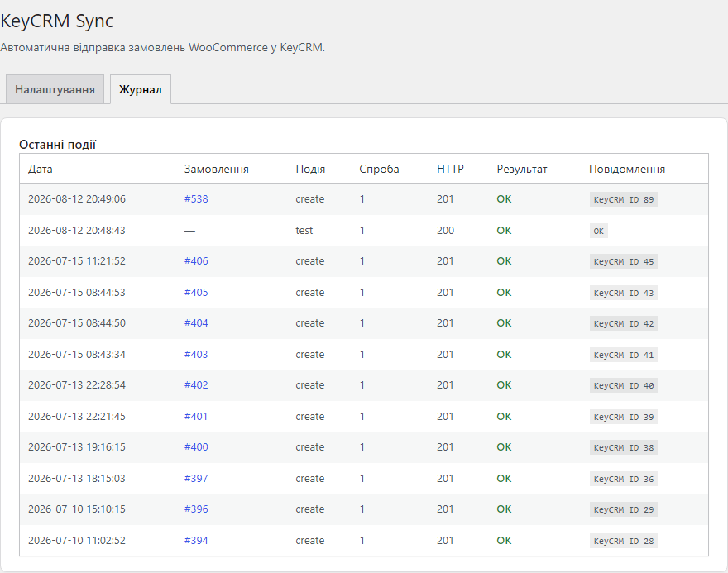The width and height of the screenshot is (728, 573).
Task: Click the date 2026-07-13 22:21:45
Action: pyautogui.click(x=77, y=417)
